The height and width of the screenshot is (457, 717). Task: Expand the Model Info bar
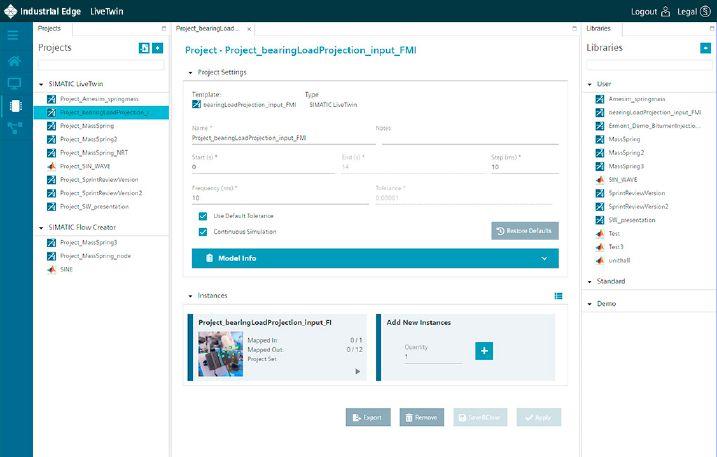375,258
